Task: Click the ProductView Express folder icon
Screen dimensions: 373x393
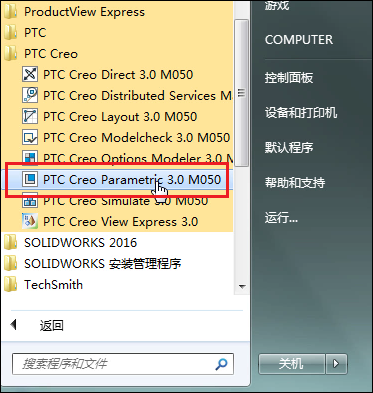Action: coord(10,12)
